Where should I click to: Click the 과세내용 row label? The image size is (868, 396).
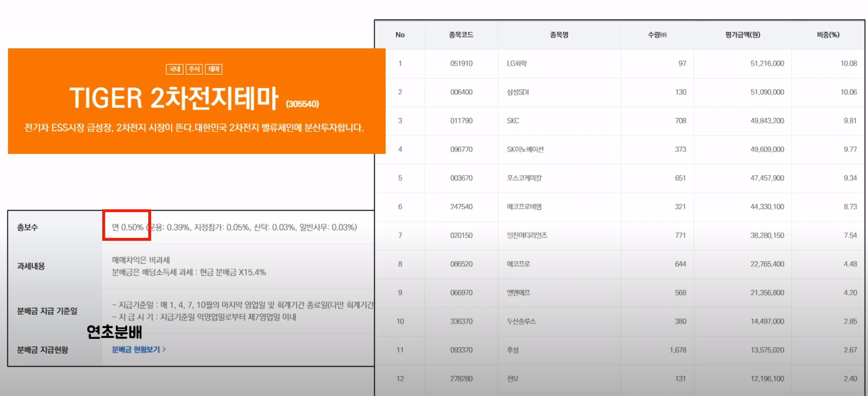pos(31,266)
